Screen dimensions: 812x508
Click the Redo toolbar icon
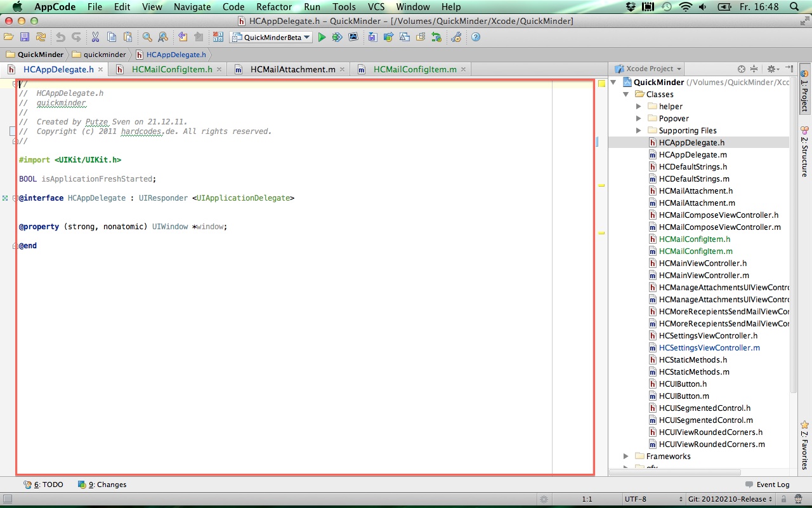point(76,37)
